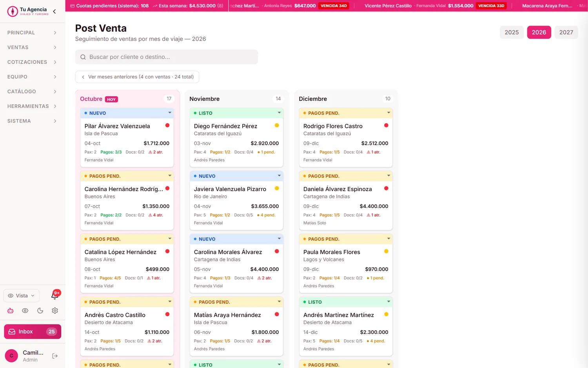Open the notifications bell with the 9+ badge

[55, 295]
